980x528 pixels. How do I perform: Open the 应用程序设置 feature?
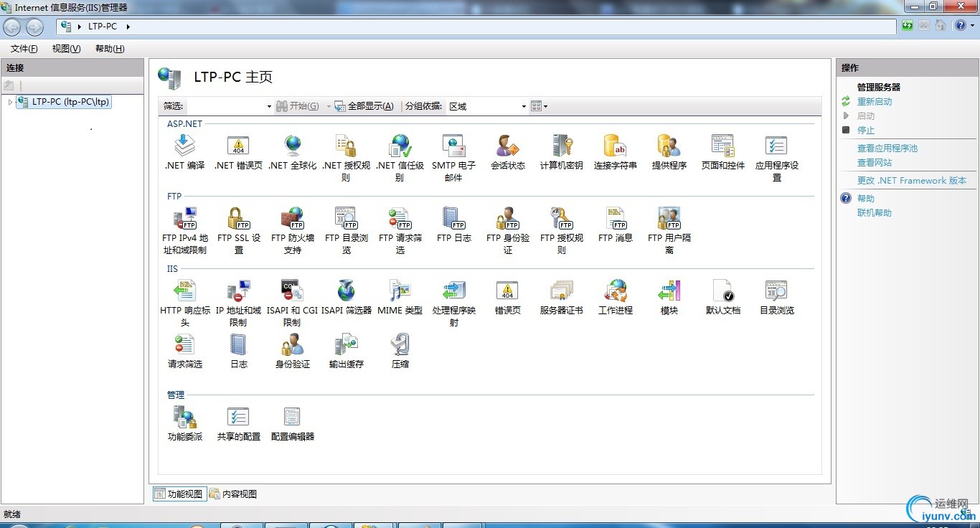[776, 158]
